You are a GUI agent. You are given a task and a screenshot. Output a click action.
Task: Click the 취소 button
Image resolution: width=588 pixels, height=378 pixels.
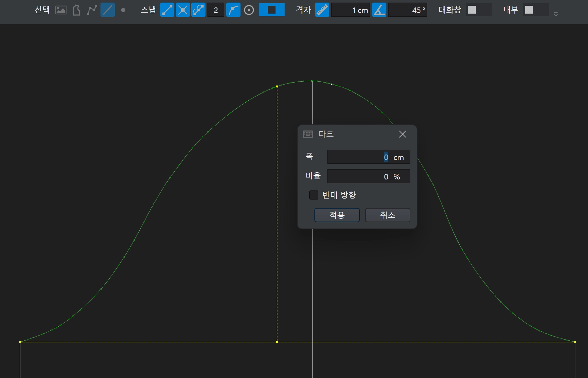click(x=387, y=215)
